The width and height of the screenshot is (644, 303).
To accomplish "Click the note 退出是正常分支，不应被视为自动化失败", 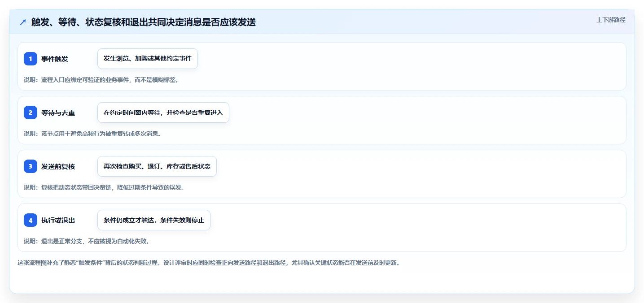I will 86,241.
